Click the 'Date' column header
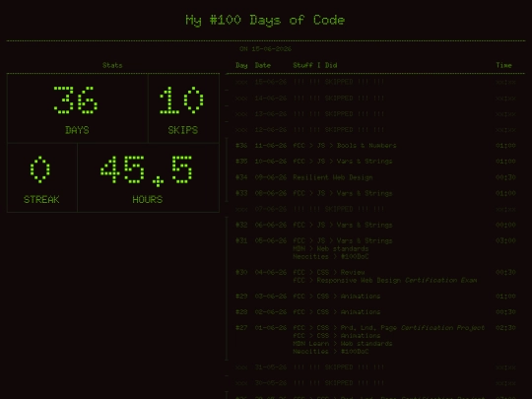 coord(263,65)
